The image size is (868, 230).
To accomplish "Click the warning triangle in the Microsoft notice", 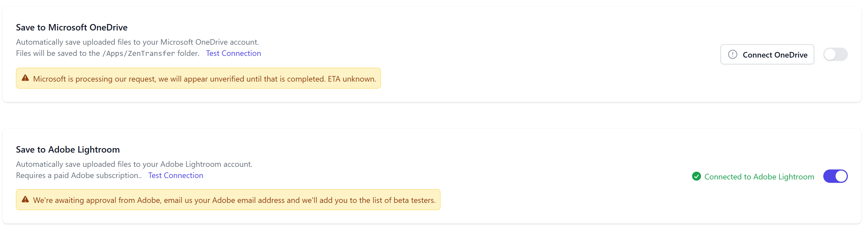I will coord(25,78).
